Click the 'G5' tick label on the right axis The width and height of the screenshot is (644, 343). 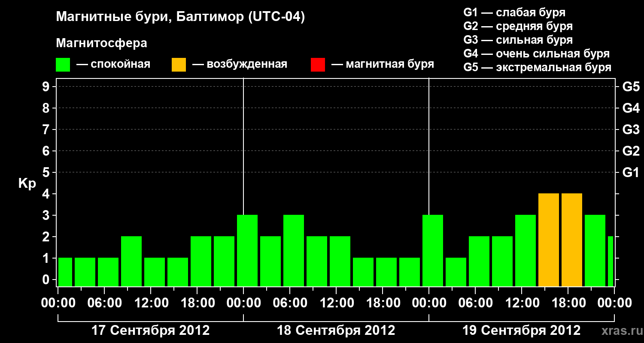point(631,87)
